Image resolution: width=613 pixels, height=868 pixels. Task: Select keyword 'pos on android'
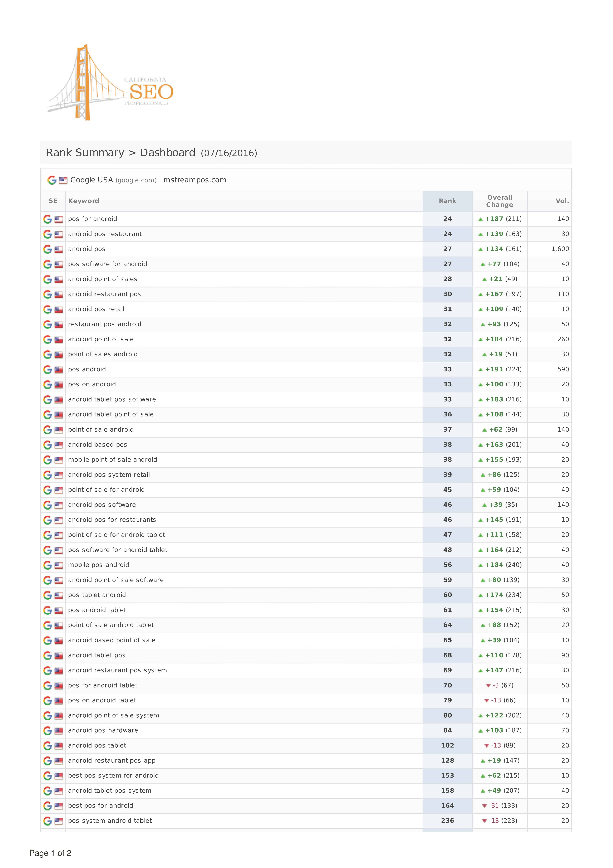tap(92, 384)
